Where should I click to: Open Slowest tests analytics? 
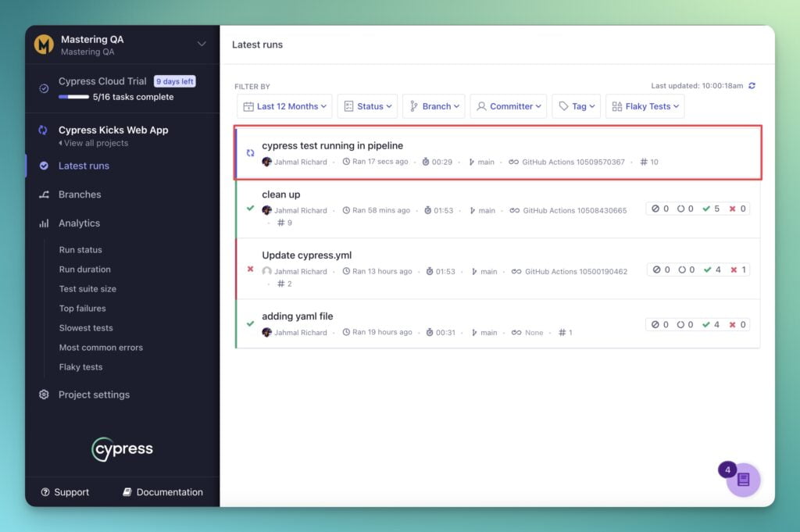(86, 328)
